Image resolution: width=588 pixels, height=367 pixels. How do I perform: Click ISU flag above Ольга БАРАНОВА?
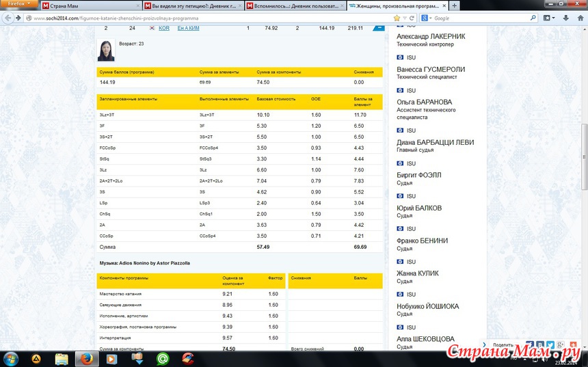[x=400, y=90]
